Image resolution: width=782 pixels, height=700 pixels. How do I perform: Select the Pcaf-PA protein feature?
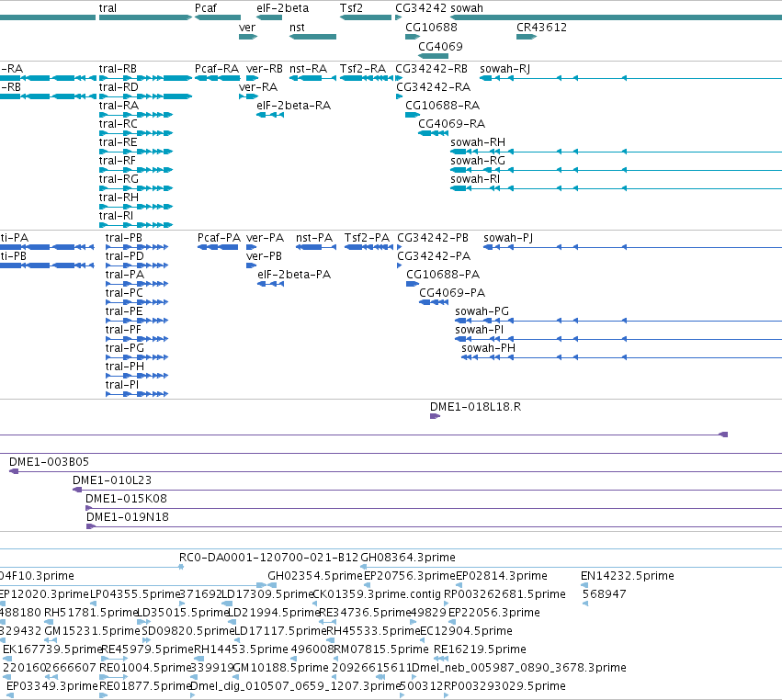[x=218, y=247]
